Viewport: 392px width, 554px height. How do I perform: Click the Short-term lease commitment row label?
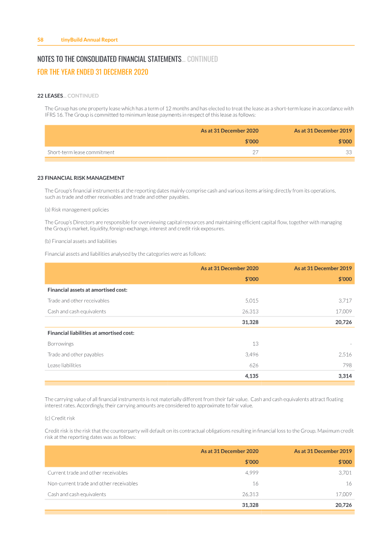coord(81,152)
